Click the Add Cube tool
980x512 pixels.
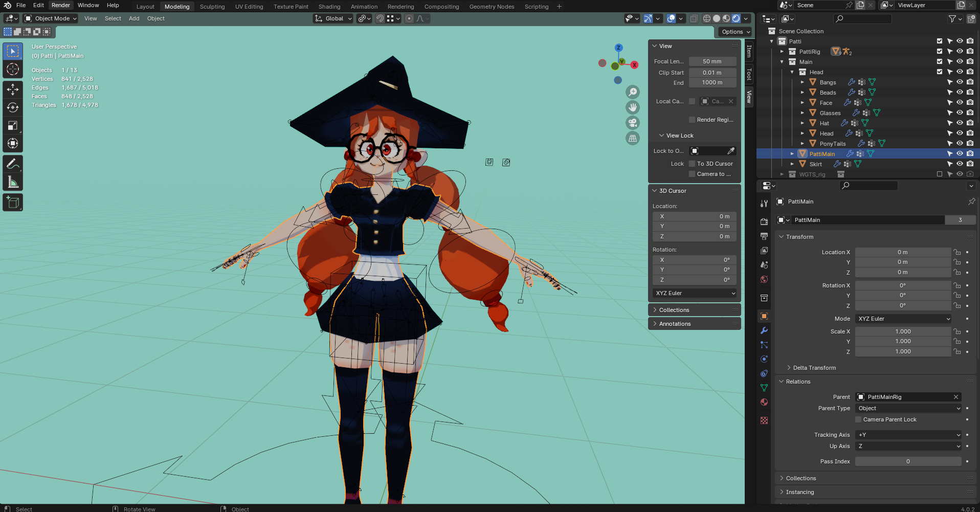tap(13, 203)
